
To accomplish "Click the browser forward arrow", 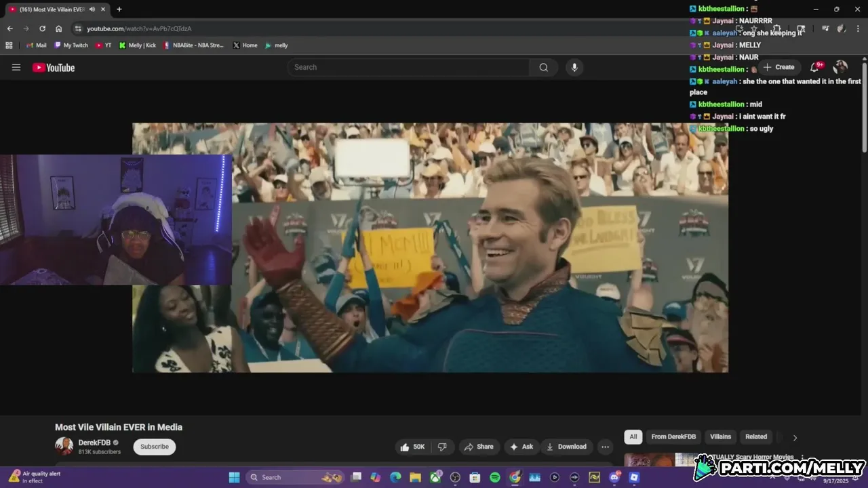I will 26,28.
